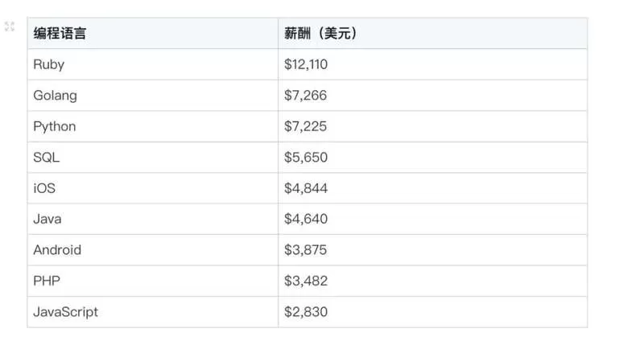Click the $3,482 salary value
This screenshot has width=644, height=341.
[x=306, y=281]
